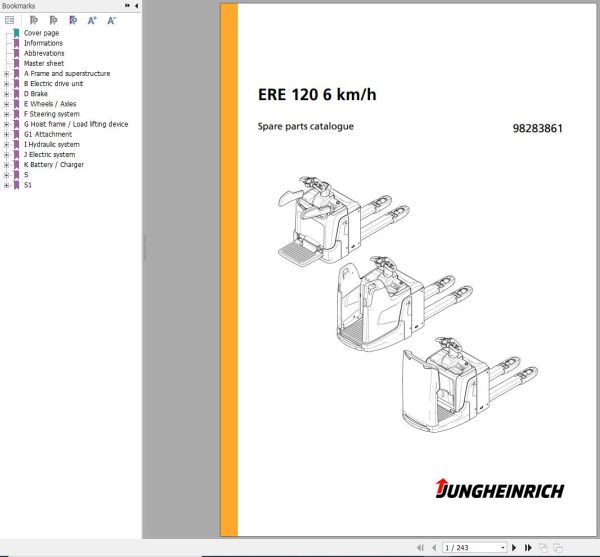Open the Cover page bookmark

click(x=41, y=33)
